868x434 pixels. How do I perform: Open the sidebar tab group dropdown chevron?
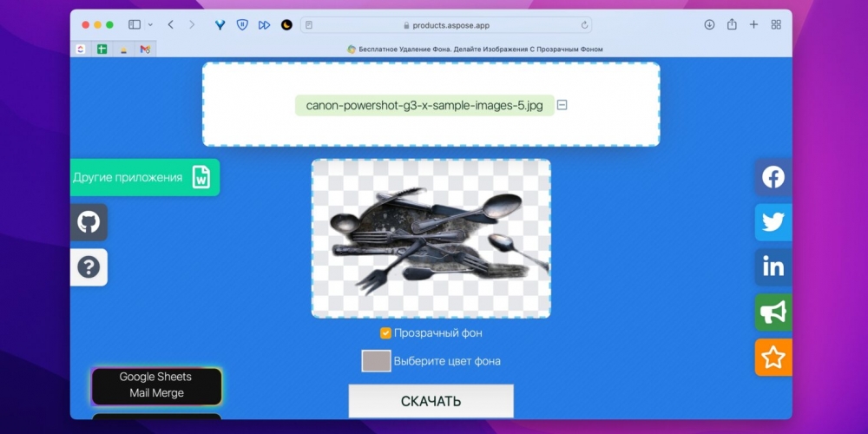pos(150,25)
